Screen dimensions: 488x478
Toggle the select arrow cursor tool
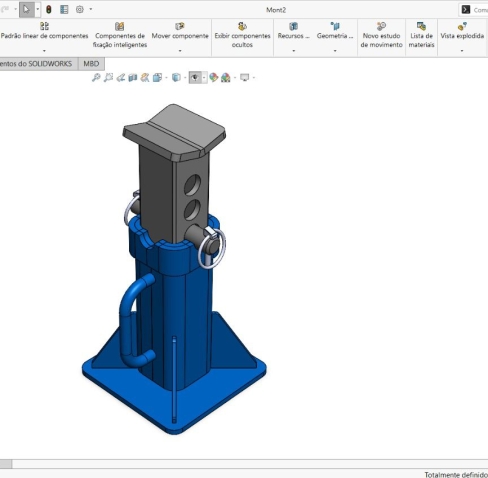click(26, 9)
